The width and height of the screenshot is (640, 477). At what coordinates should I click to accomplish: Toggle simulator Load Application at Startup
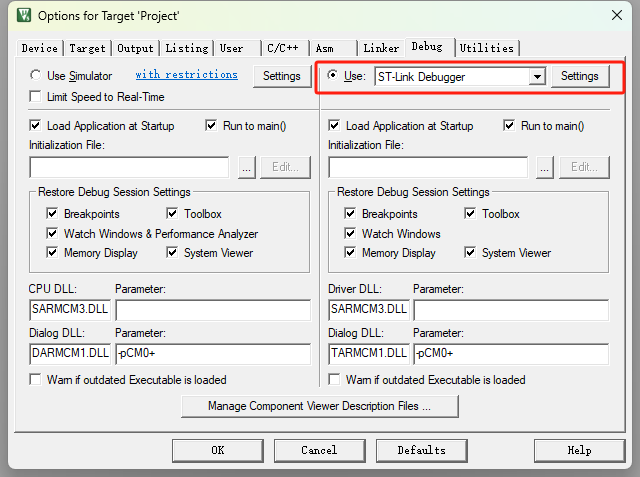(x=36, y=125)
